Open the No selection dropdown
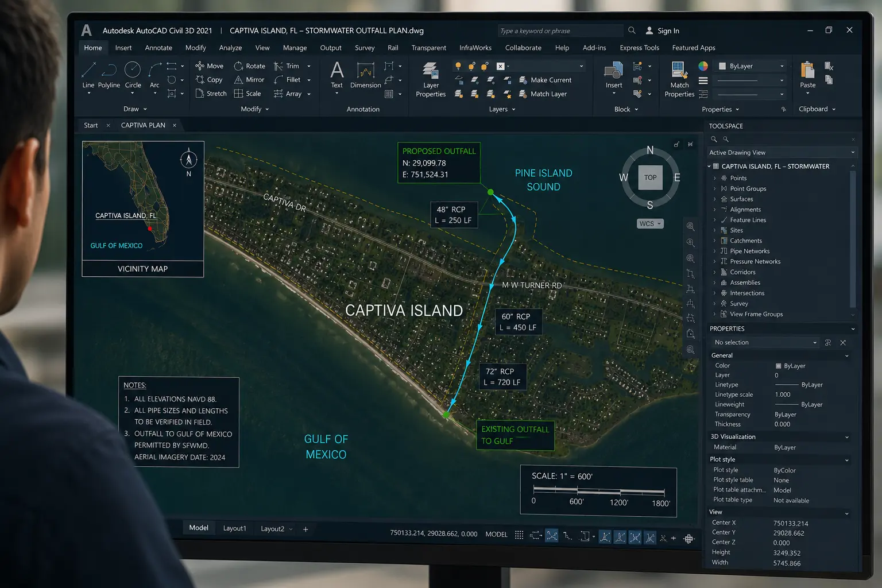This screenshot has width=882, height=588. (765, 342)
